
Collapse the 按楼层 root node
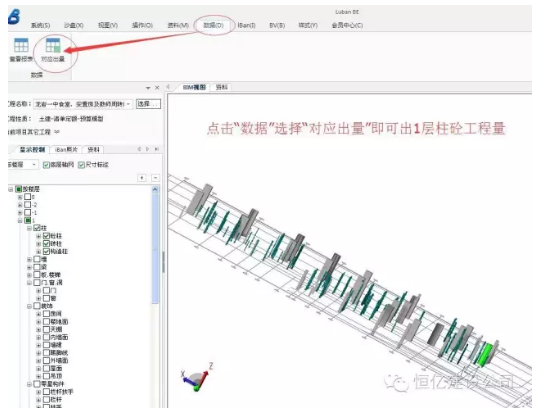(x=11, y=189)
